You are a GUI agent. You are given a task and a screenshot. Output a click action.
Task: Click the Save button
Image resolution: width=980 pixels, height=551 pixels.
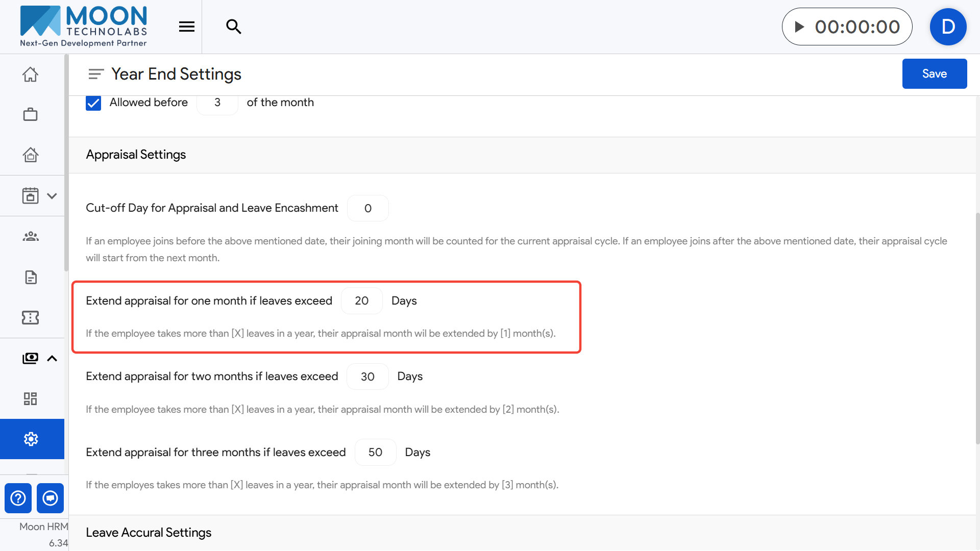tap(934, 73)
